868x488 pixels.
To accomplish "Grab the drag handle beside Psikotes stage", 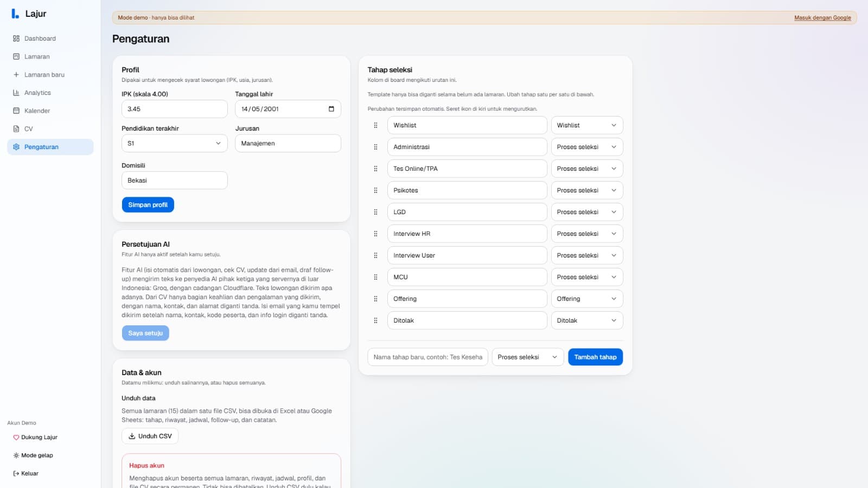I will point(375,190).
